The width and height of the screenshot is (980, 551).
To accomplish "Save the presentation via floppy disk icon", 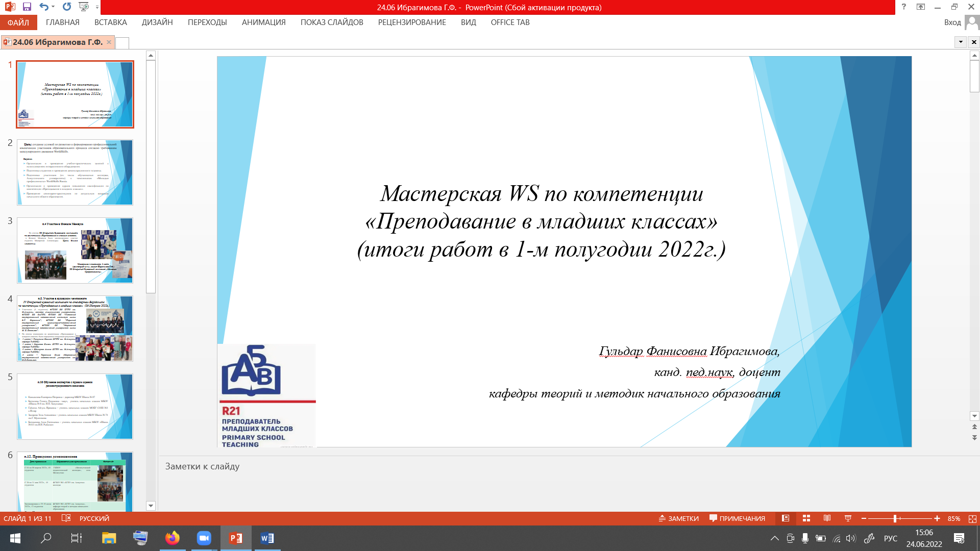I will tap(27, 7).
